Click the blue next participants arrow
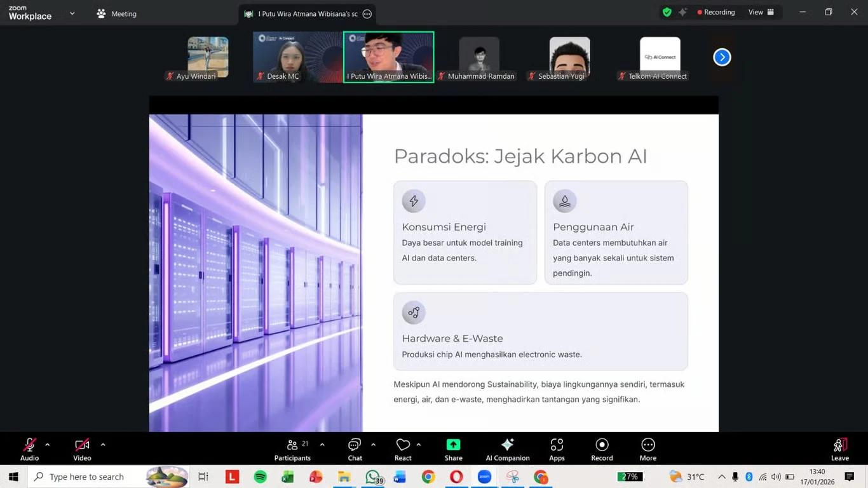Viewport: 868px width, 488px height. (x=722, y=57)
